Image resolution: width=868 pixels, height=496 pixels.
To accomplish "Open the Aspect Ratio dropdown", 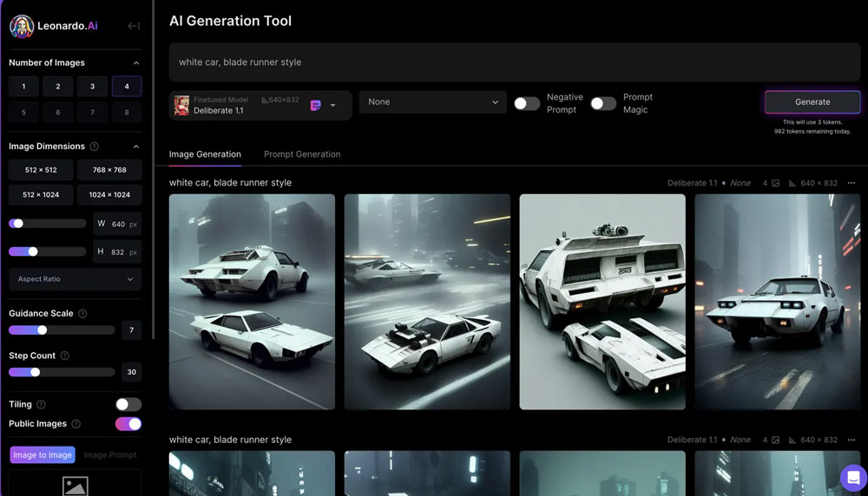I will tap(76, 279).
